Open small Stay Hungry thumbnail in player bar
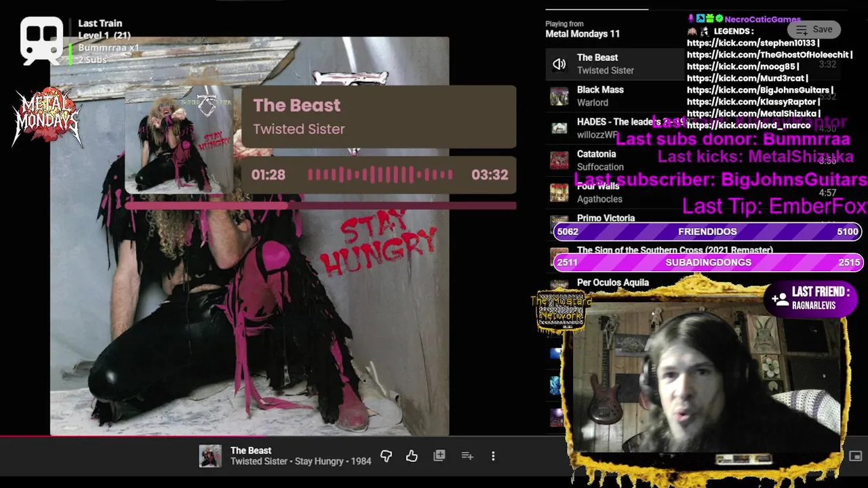The image size is (868, 488). pos(210,456)
